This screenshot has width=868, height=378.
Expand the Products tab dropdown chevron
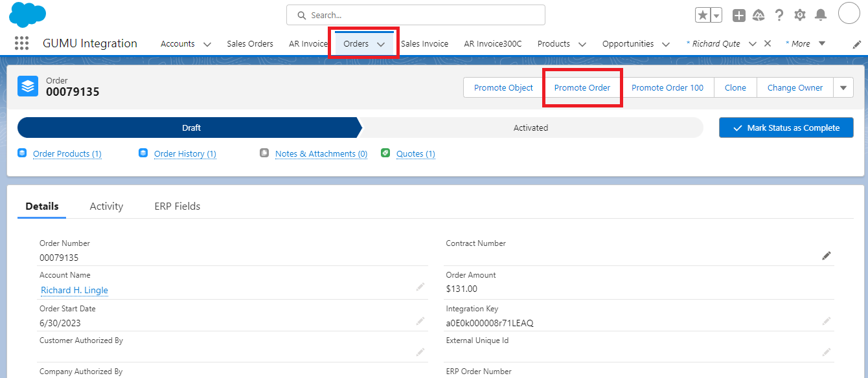pyautogui.click(x=582, y=44)
